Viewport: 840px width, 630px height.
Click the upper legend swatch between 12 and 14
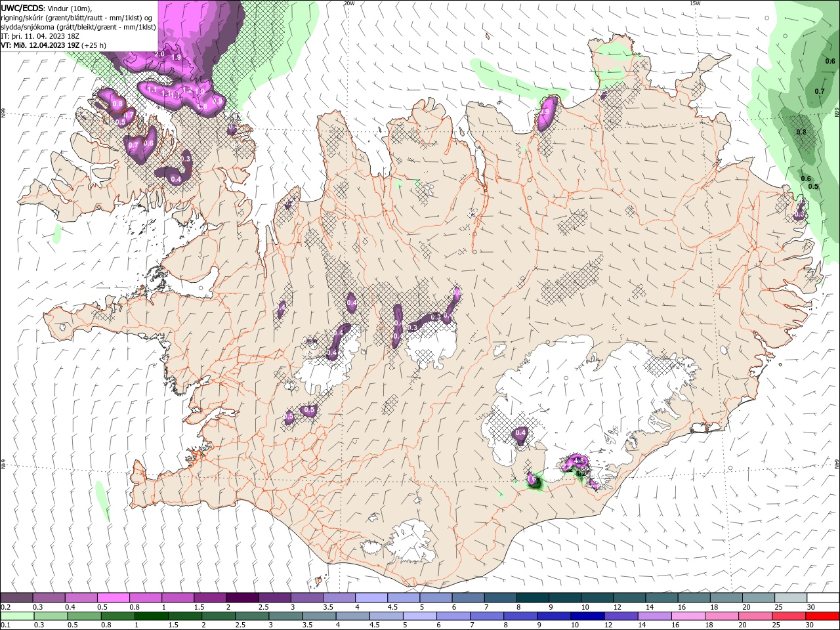tap(629, 598)
